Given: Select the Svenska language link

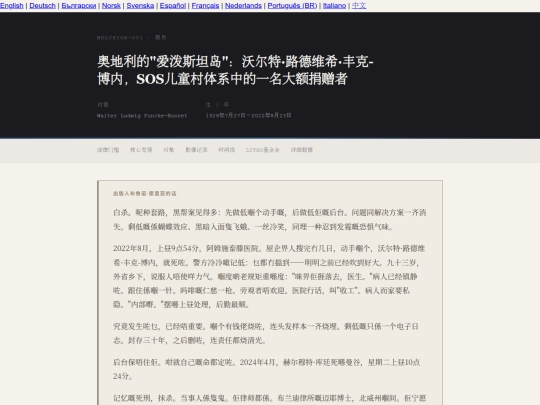Looking at the screenshot, I should pyautogui.click(x=140, y=6).
